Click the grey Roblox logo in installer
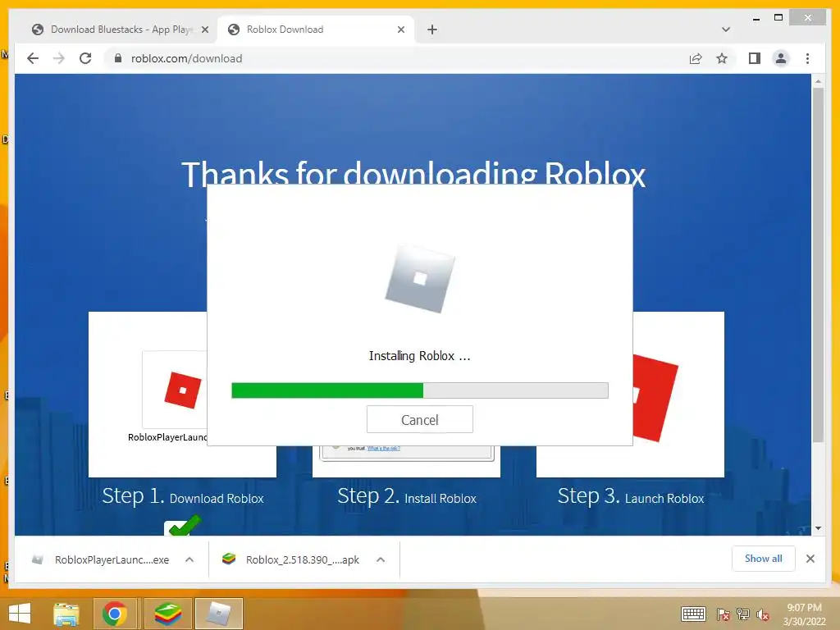This screenshot has width=840, height=630. pyautogui.click(x=420, y=278)
